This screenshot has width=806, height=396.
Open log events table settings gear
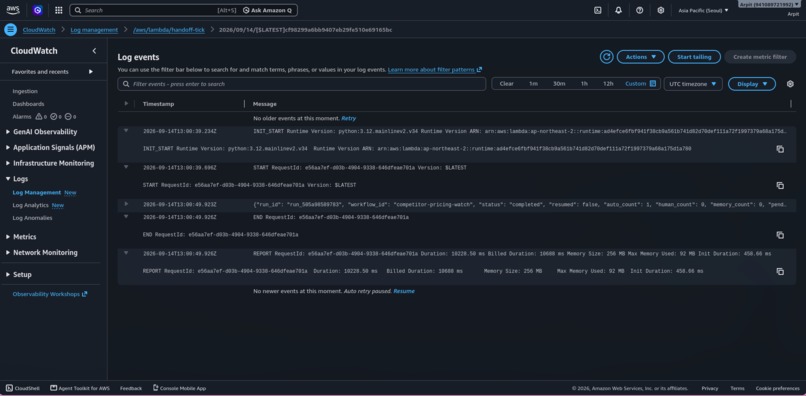coord(790,84)
